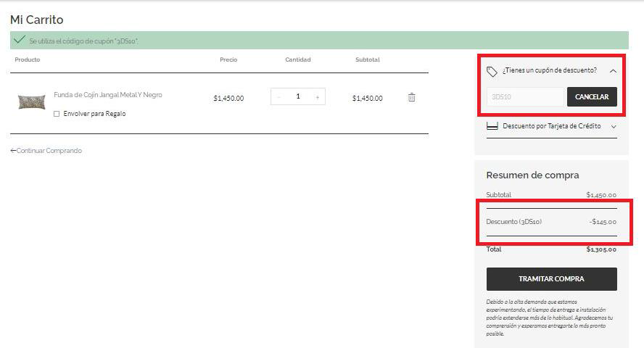644x348 pixels.
Task: Click the coupon tag icon
Action: point(492,71)
